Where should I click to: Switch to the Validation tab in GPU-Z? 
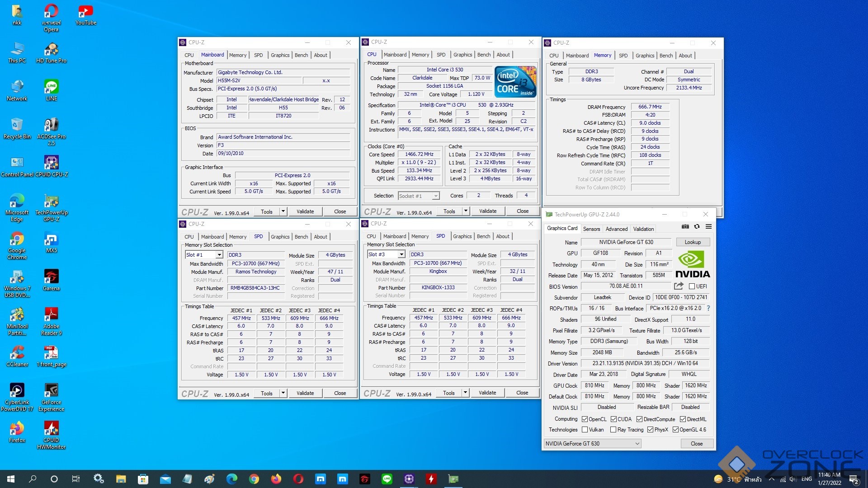[643, 229]
